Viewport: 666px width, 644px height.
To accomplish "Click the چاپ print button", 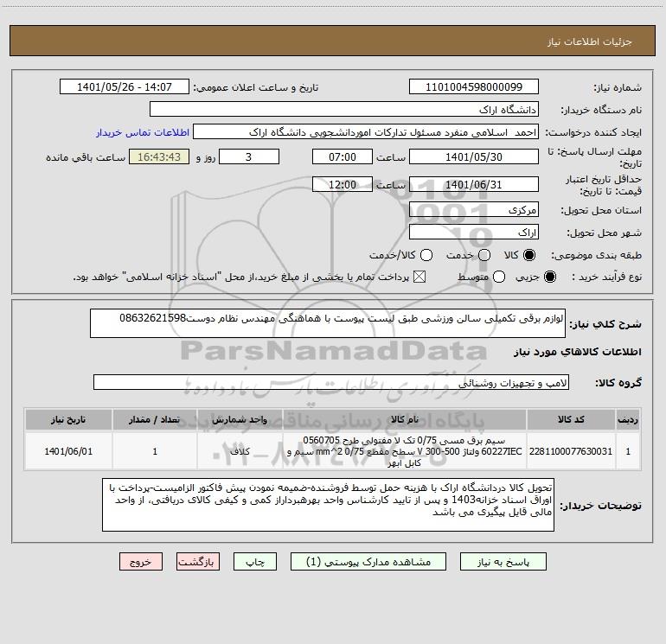I will pyautogui.click(x=255, y=562).
